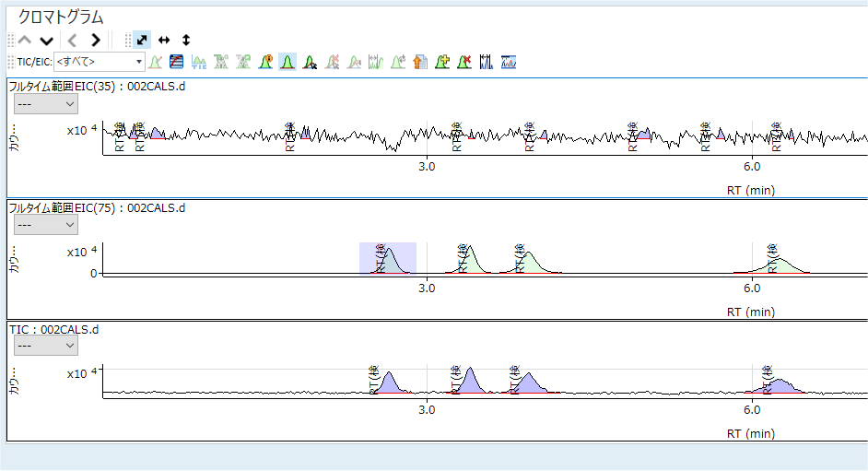868x471 pixels.
Task: Click the add peak yellow plus icon
Action: point(442,62)
